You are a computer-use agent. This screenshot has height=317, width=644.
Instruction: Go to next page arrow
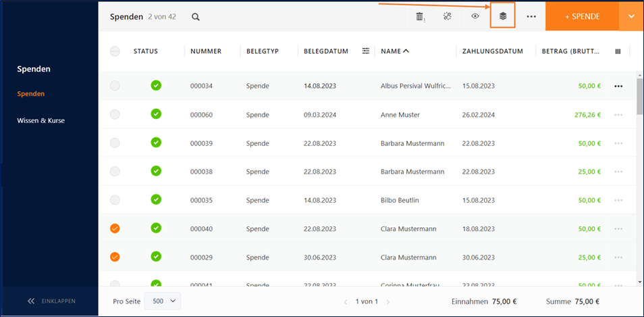click(x=388, y=301)
